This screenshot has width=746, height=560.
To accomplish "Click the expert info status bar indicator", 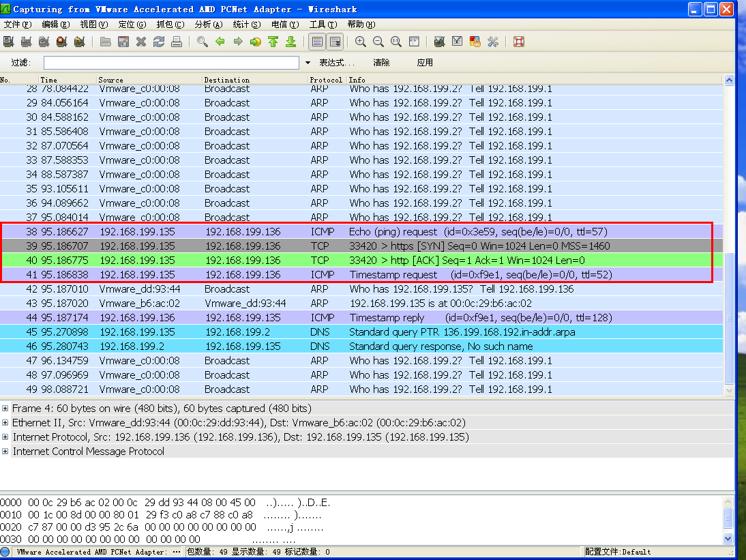I will point(5,552).
